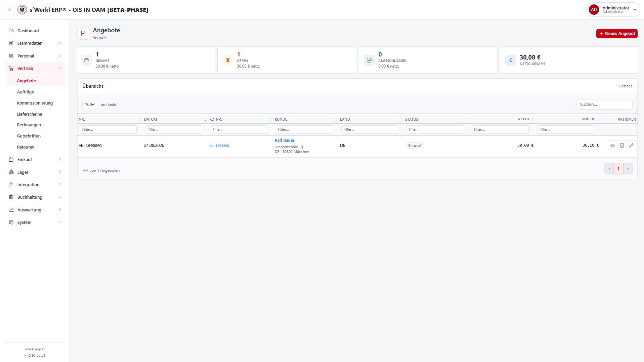This screenshot has width=644, height=362.
Task: Click the AD user avatar
Action: click(x=594, y=9)
